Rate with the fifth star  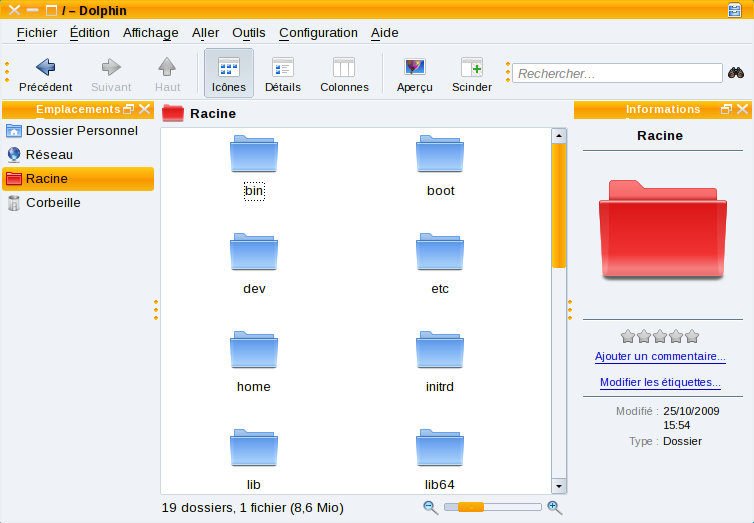[x=692, y=336]
